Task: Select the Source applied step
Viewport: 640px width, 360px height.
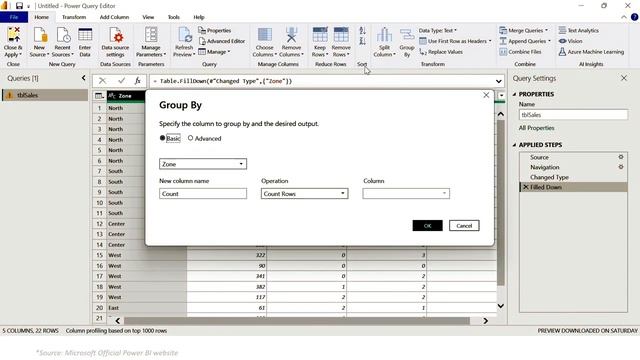Action: tap(573, 157)
